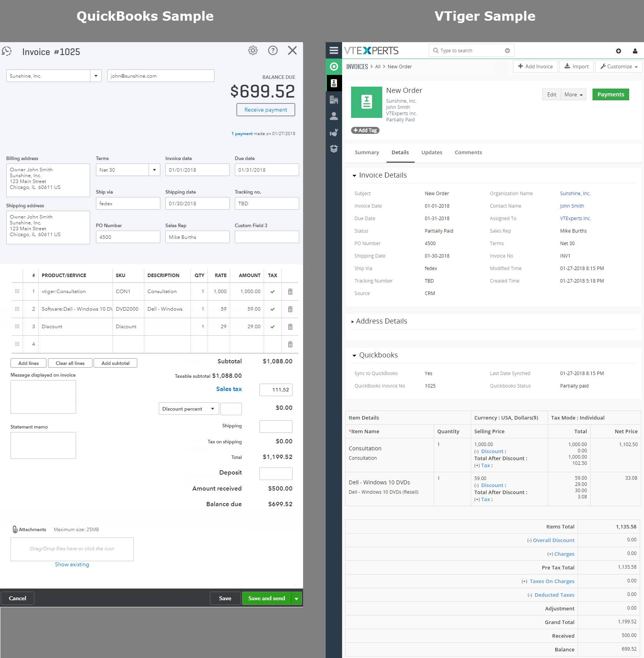Viewport: 644px width, 658px height.
Task: Click VTiger quick create plus icon
Action: [x=619, y=51]
